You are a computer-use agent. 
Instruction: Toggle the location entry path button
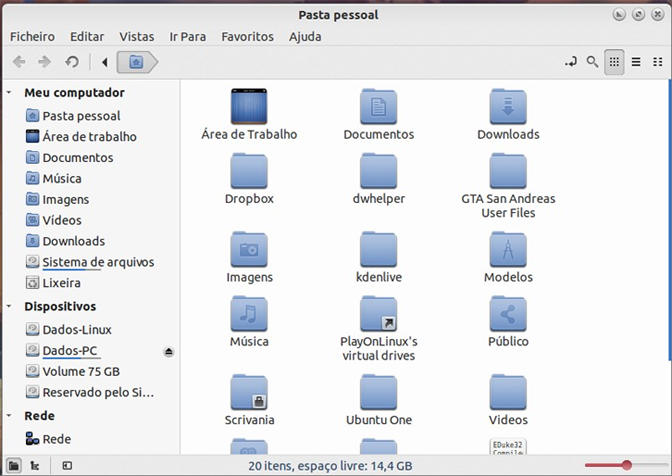coord(571,62)
